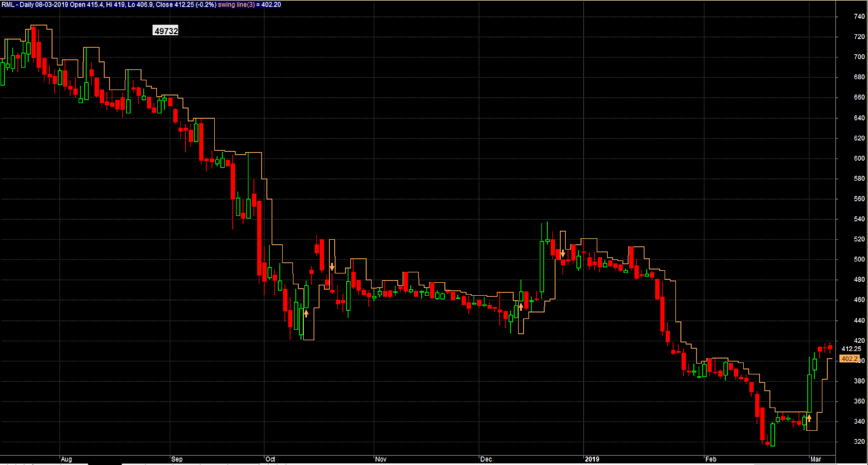This screenshot has height=465, width=868.
Task: Click the 'Sep' date axis label
Action: pyautogui.click(x=177, y=459)
